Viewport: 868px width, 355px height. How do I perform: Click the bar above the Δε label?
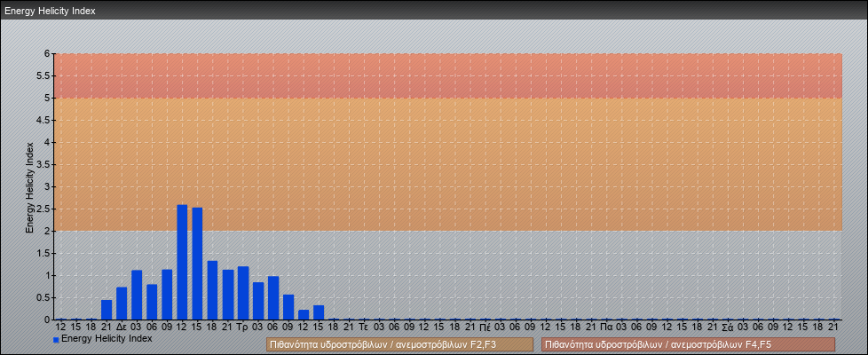(122, 304)
